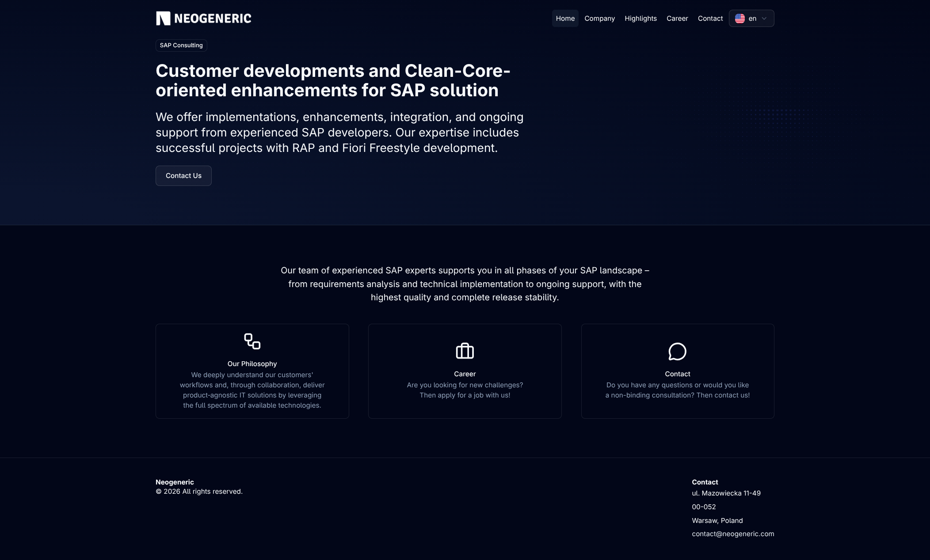Click the footer 'Neogeneric' name
Image resolution: width=930 pixels, height=560 pixels.
point(175,482)
